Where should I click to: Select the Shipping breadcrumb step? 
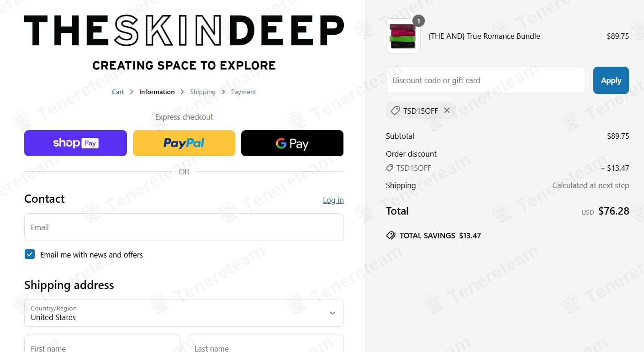[203, 92]
